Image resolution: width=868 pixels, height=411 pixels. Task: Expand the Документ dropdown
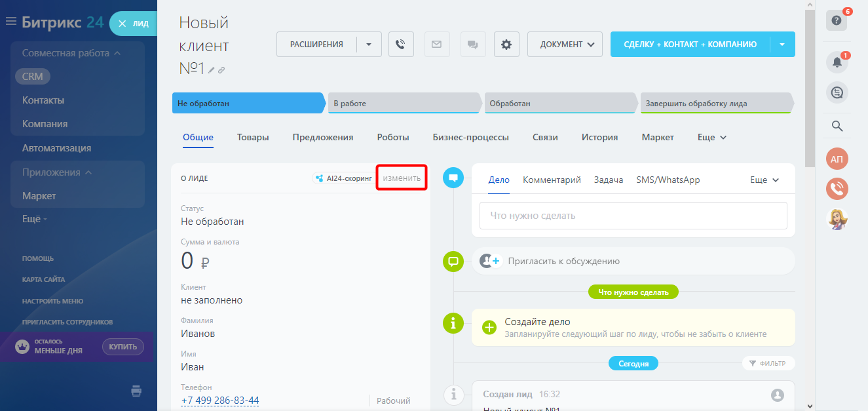point(564,45)
